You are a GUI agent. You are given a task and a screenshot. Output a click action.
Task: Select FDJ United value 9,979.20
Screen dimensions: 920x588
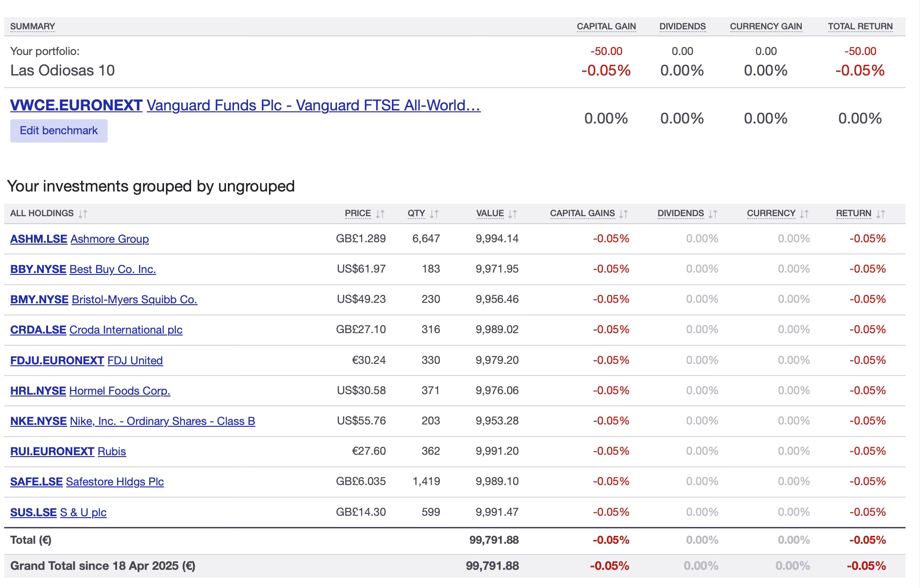tap(497, 360)
